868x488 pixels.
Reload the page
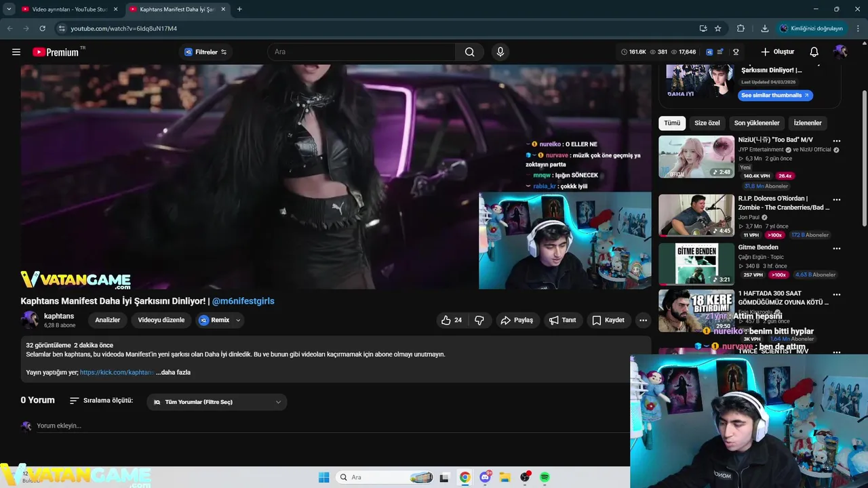[42, 28]
